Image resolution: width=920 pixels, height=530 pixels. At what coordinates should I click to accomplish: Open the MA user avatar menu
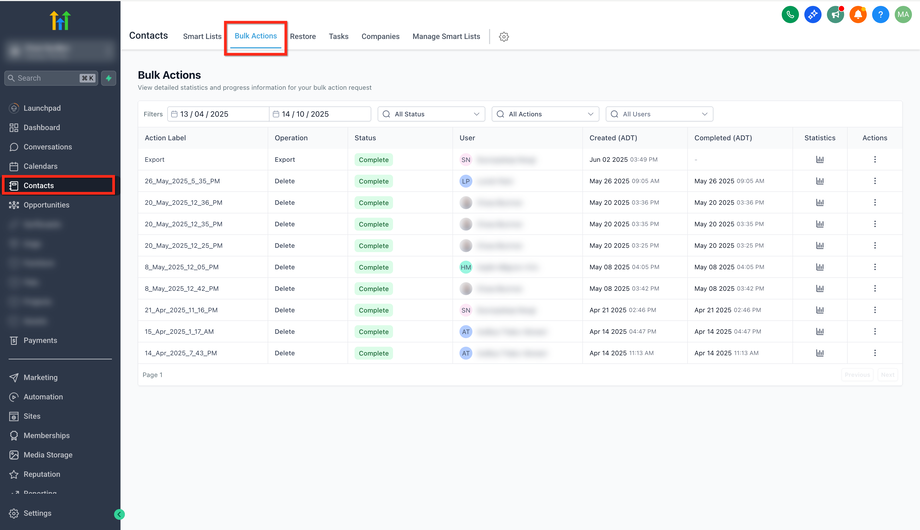click(903, 15)
